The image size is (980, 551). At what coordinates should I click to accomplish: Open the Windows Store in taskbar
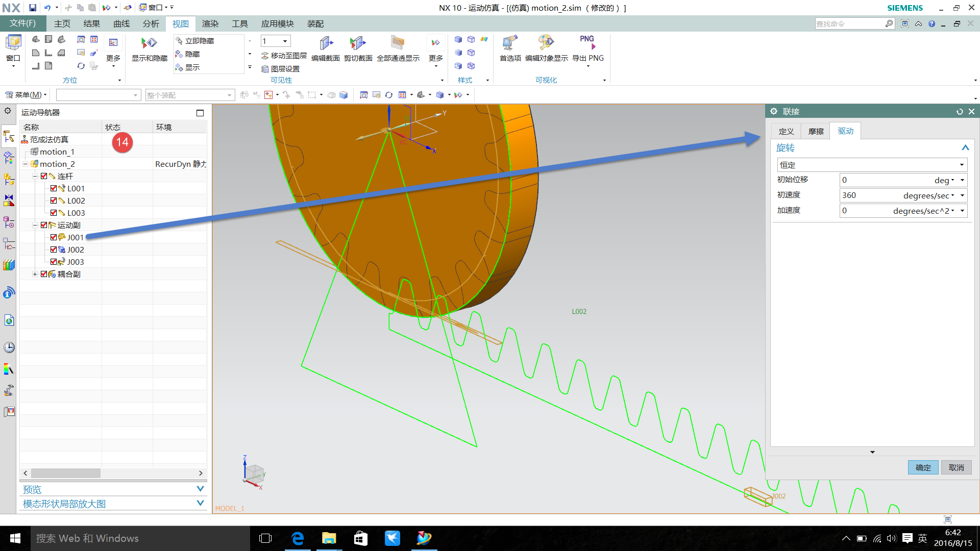tap(361, 538)
